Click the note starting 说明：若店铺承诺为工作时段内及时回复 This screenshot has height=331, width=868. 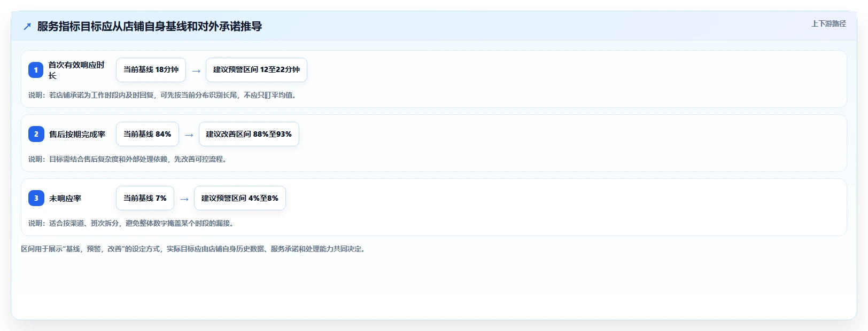[162, 95]
